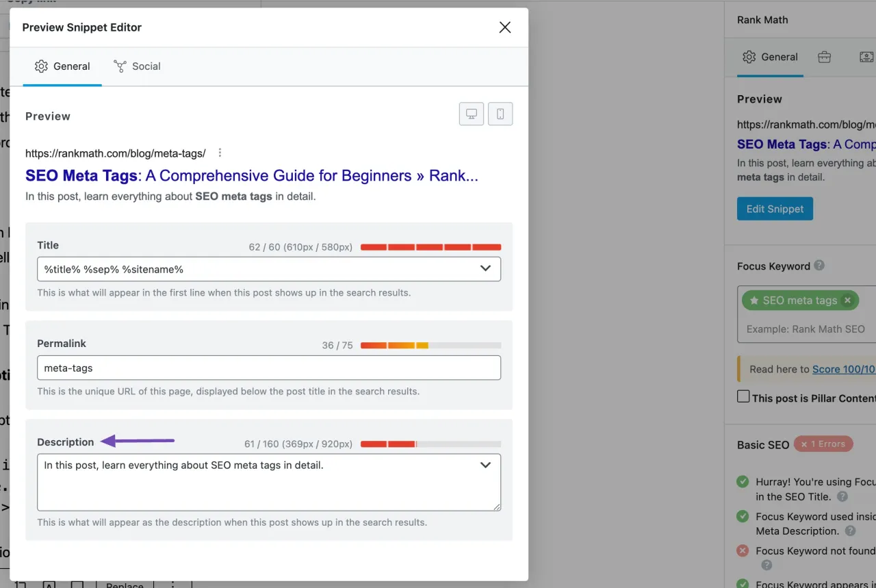Close the Preview Snippet Editor dialog

click(505, 27)
